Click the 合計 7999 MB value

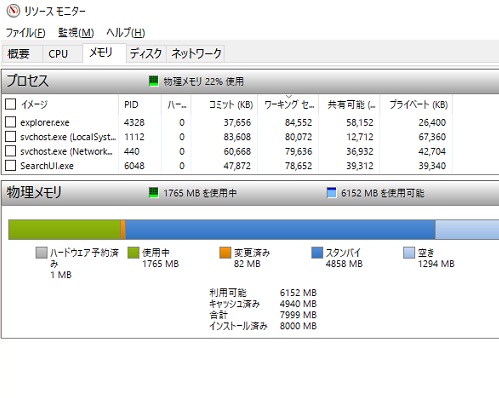pyautogui.click(x=298, y=315)
